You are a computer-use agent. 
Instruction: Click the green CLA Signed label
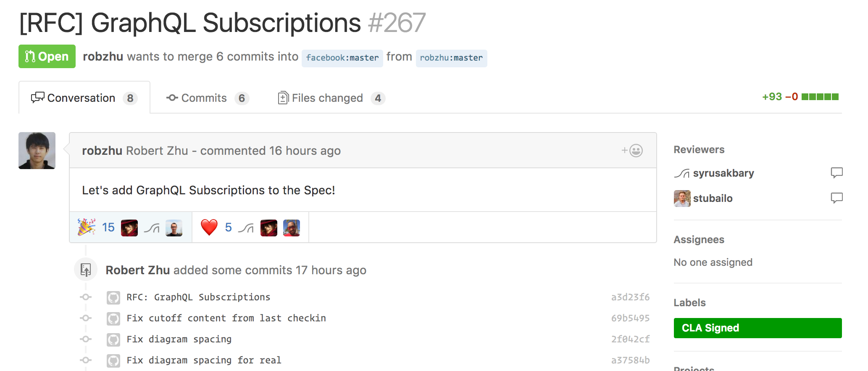pyautogui.click(x=758, y=328)
